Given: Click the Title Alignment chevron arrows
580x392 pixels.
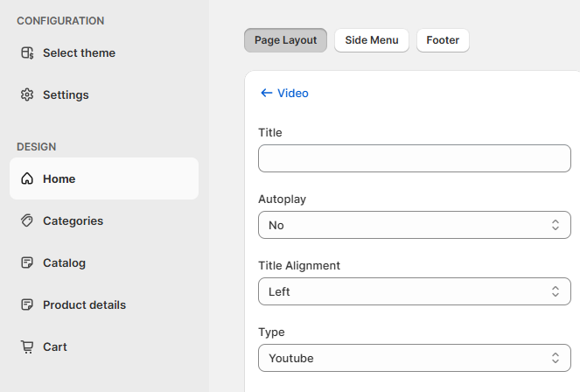Looking at the screenshot, I should point(556,291).
